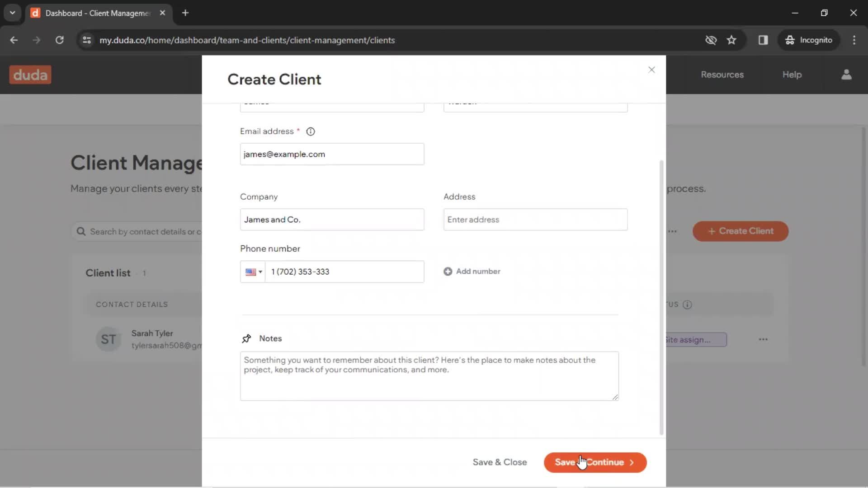
Task: Open Sarah Tyler row options menu
Action: (x=763, y=339)
